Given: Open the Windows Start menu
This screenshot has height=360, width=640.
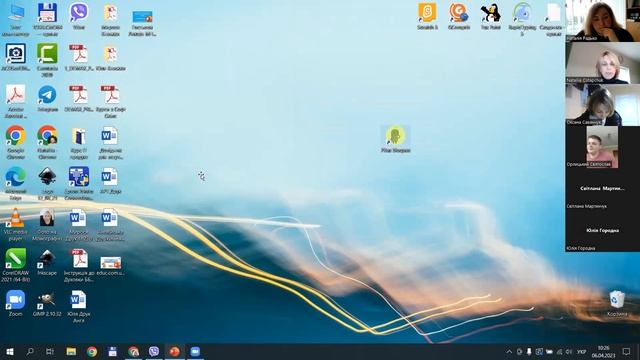Looking at the screenshot, I should pyautogui.click(x=10, y=351).
